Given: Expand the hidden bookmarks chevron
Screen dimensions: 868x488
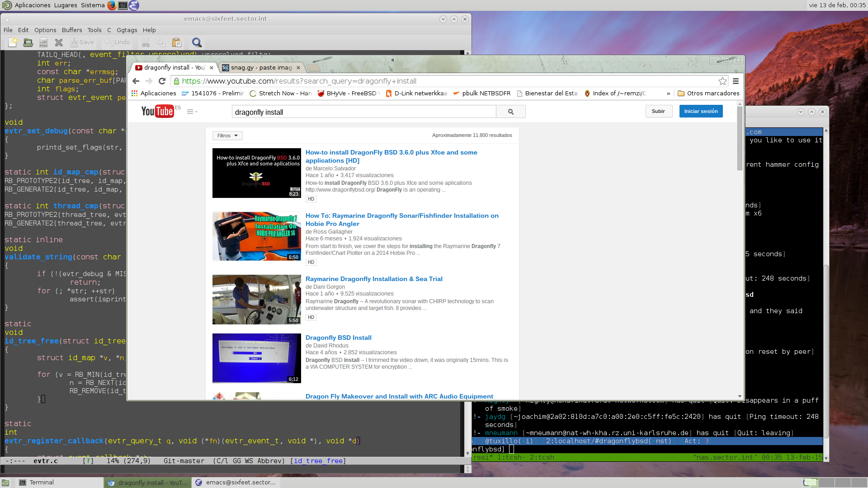Looking at the screenshot, I should pyautogui.click(x=668, y=94).
